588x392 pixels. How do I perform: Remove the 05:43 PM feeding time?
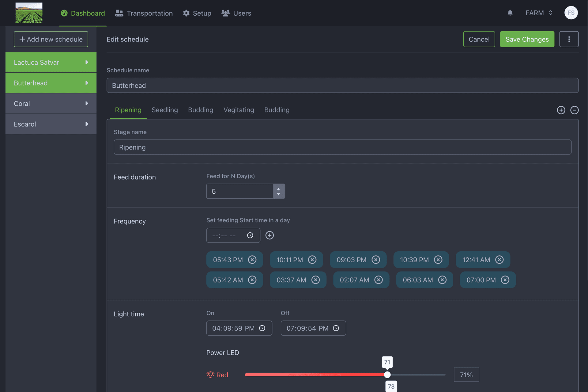[x=252, y=260]
